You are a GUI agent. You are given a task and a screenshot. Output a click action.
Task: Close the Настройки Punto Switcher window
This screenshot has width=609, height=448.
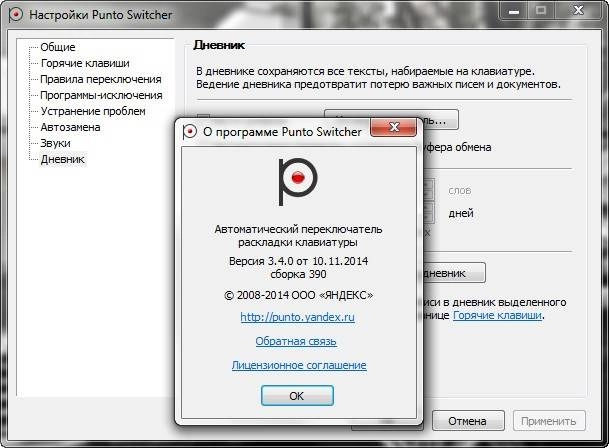coord(579,10)
